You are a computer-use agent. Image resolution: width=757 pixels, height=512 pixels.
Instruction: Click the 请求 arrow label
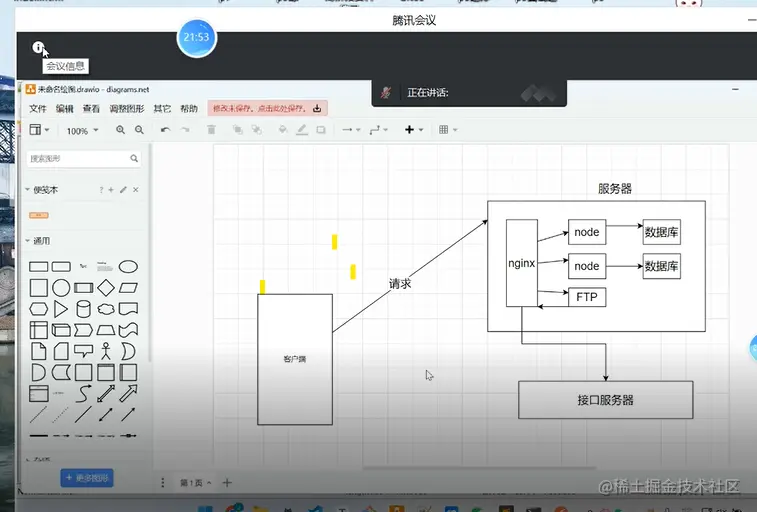pos(400,284)
